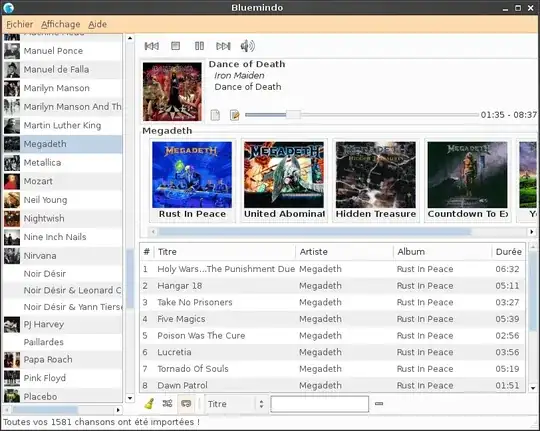Select Noir Désir artist
This screenshot has width=540, height=431.
click(x=63, y=274)
